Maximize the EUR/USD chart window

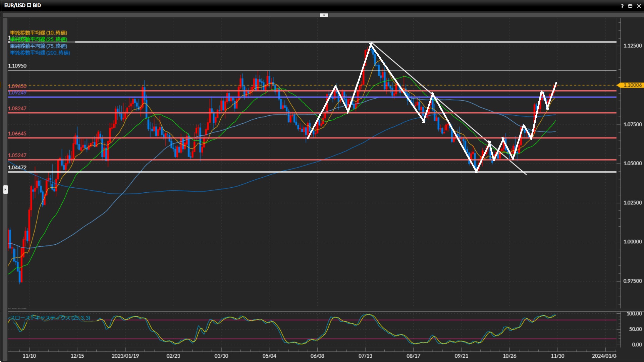pyautogui.click(x=630, y=6)
